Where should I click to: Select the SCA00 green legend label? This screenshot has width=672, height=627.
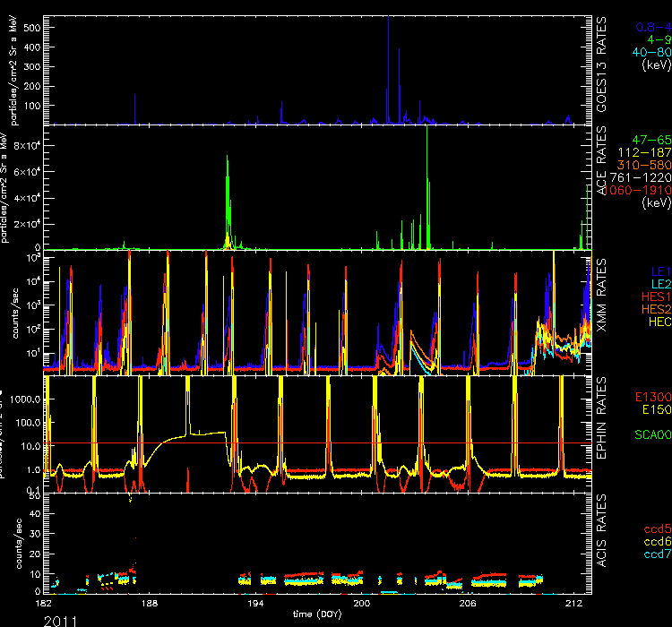tap(649, 435)
